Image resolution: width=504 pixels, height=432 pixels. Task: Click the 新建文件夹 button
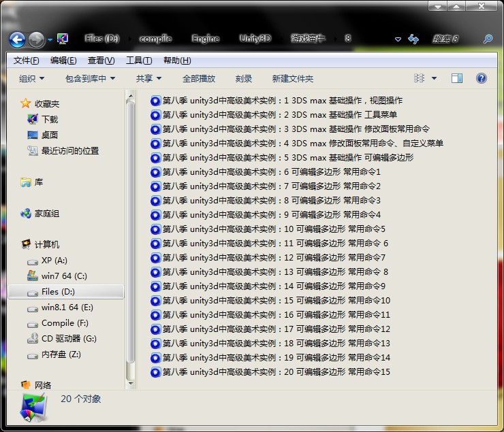coord(293,79)
